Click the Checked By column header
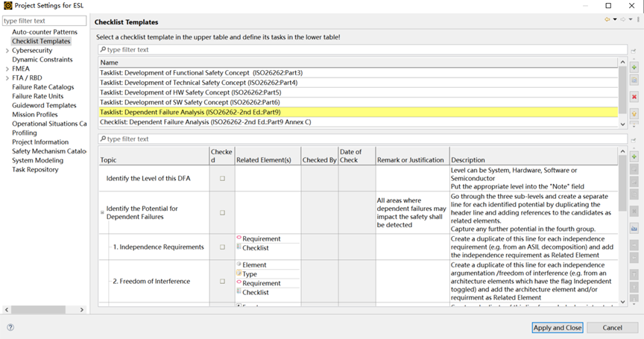 click(320, 156)
